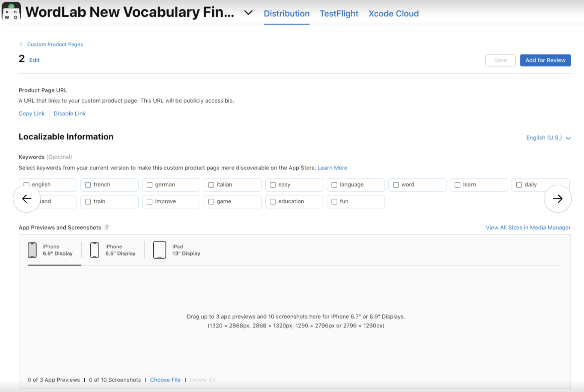Click the Product Page URL label

point(43,90)
